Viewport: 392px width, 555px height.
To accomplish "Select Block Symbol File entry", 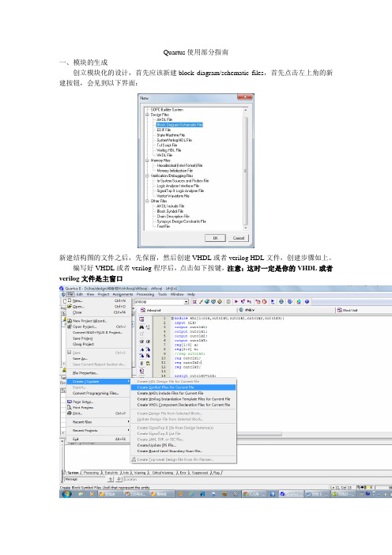I will click(170, 211).
